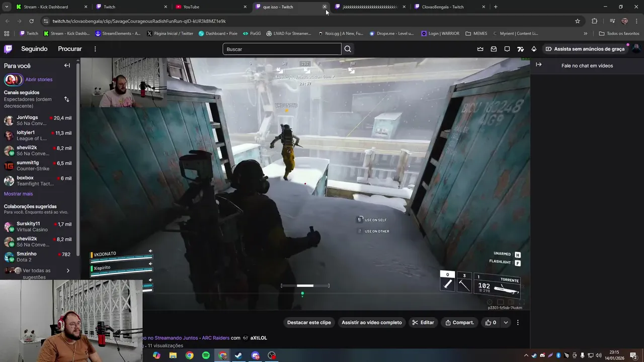Open the Chrome apps grid
This screenshot has width=644, height=362.
click(7, 34)
